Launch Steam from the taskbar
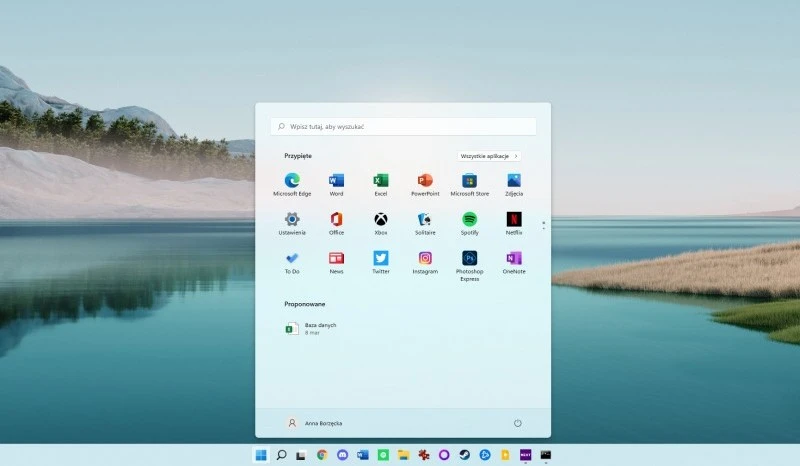Screen dimensions: 800x466 click(464, 455)
